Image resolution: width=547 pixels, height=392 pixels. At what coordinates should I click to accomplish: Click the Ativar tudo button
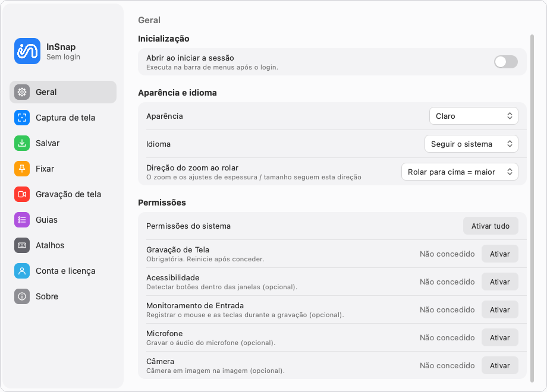click(491, 226)
